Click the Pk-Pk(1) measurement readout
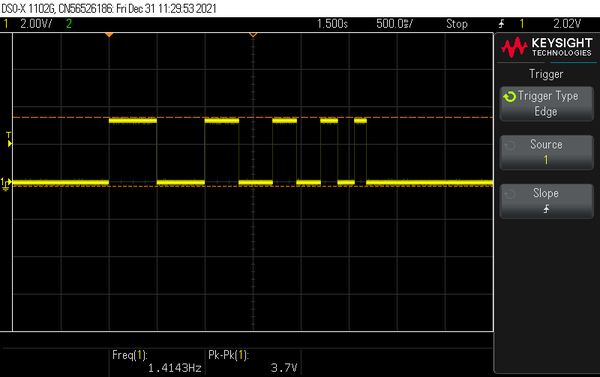The width and height of the screenshot is (600, 377). [x=253, y=361]
